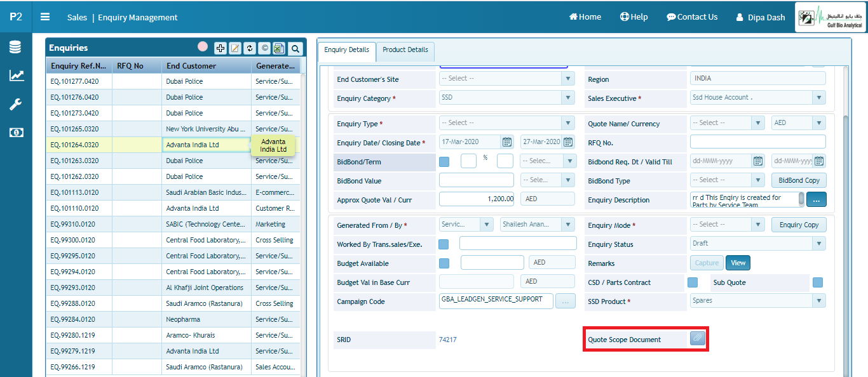Click the Remarks Capture button
Image resolution: width=868 pixels, height=377 pixels.
coord(707,263)
